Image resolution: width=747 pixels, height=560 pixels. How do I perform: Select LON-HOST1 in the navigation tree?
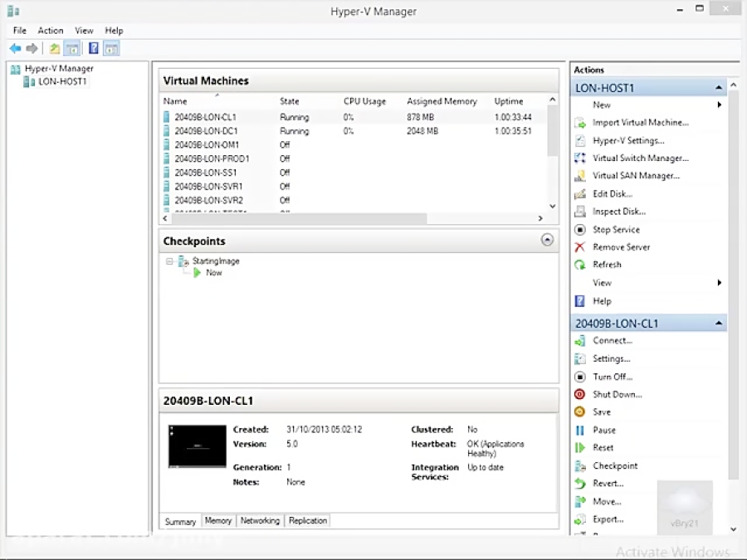tap(61, 81)
